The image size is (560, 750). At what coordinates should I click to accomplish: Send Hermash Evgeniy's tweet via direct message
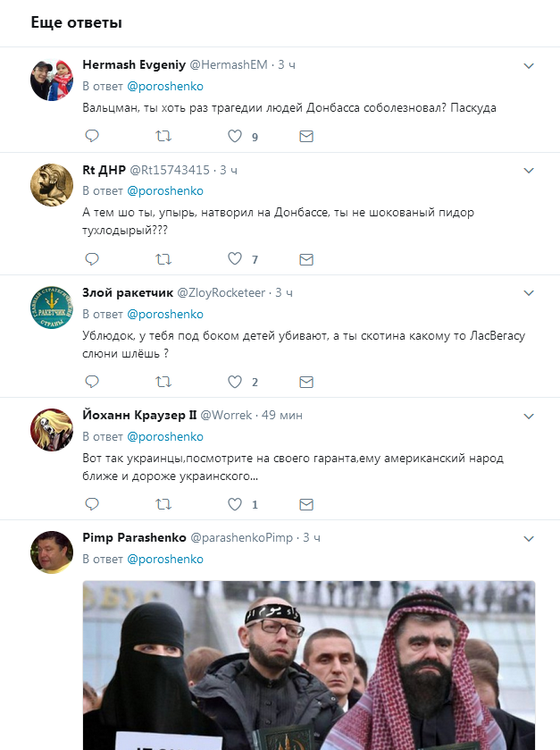coord(306,136)
